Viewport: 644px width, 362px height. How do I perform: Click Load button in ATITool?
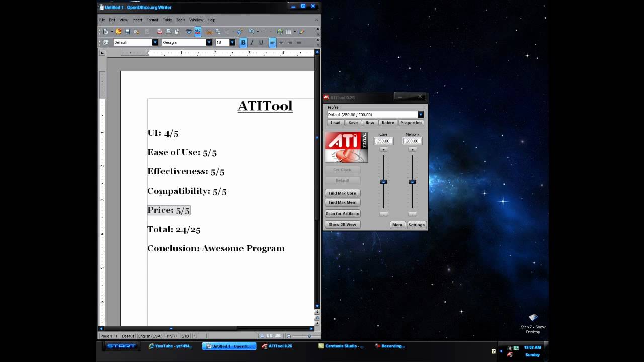point(335,123)
